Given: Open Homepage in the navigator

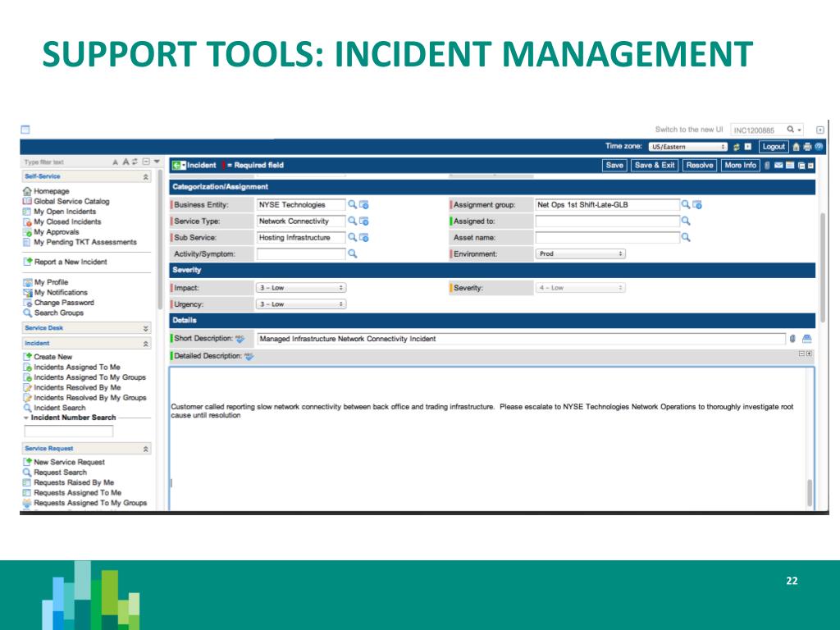Looking at the screenshot, I should coord(52,191).
